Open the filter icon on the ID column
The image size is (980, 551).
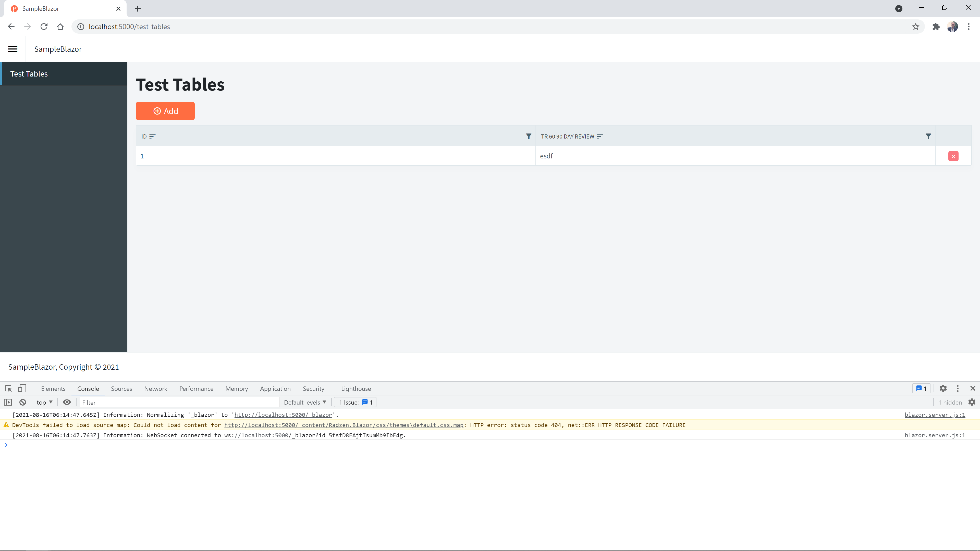[529, 136]
